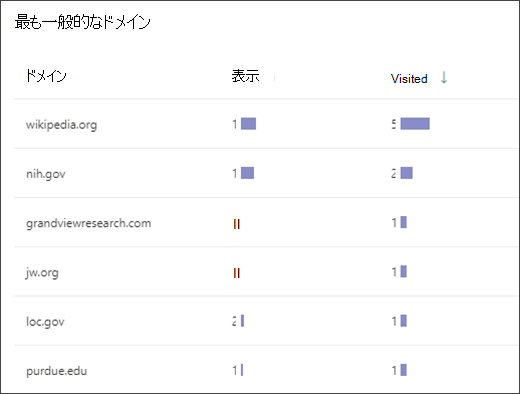
Task: Sort by the Visited column header
Action: (409, 79)
